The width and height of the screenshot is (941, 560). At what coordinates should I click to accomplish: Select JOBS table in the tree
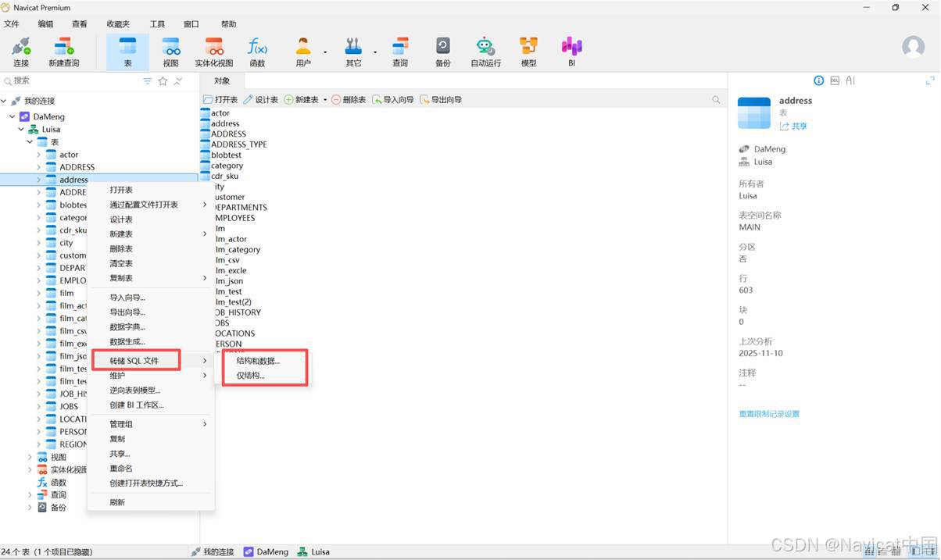click(69, 406)
